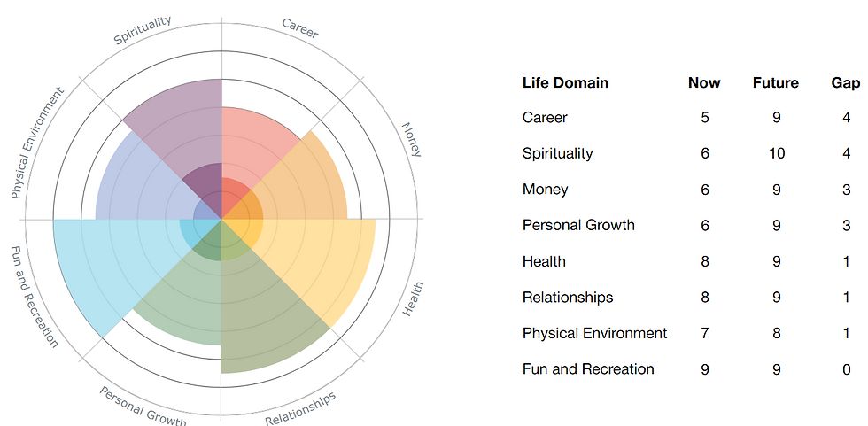Click the Future value 10 for Spirituality

pyautogui.click(x=777, y=153)
